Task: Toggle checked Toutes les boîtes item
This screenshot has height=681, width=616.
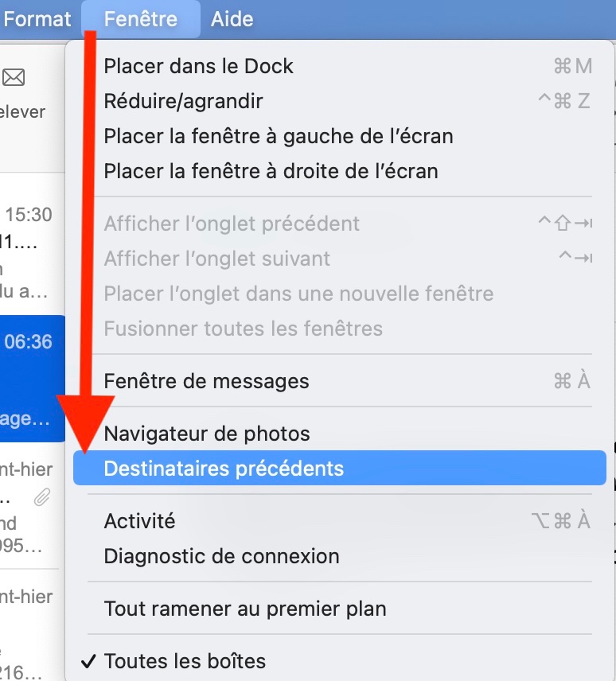Action: [185, 661]
